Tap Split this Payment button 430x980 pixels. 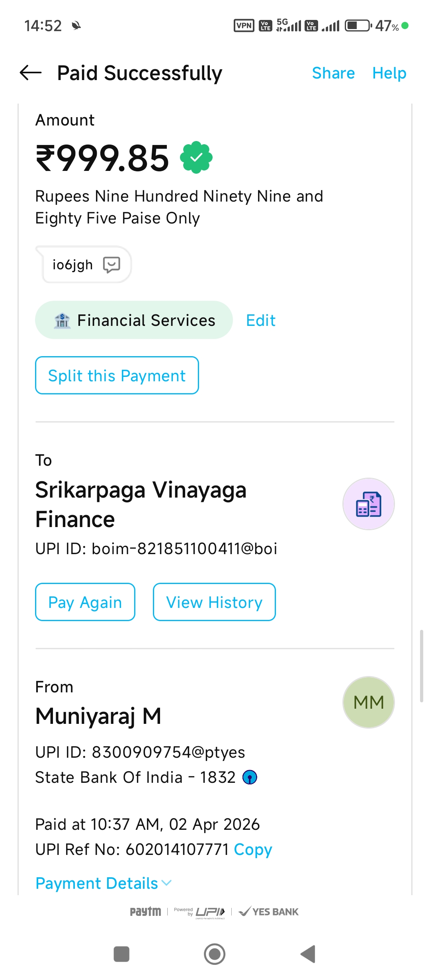(x=117, y=375)
